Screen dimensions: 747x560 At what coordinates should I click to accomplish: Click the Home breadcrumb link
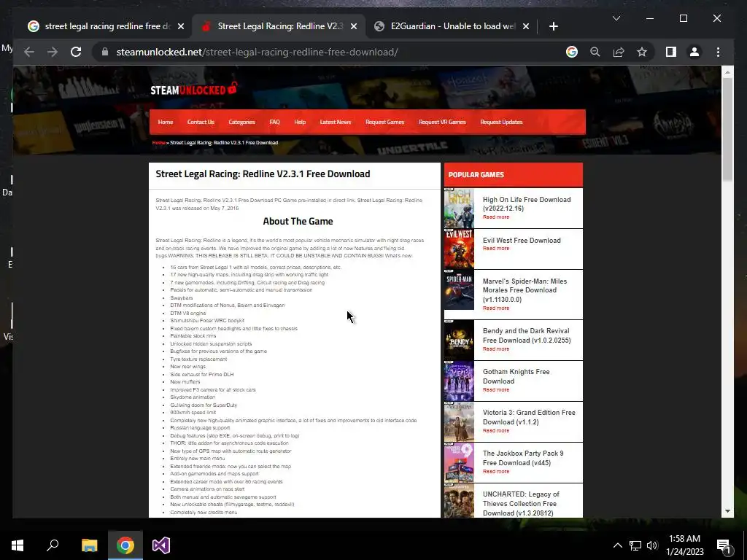[x=158, y=142]
